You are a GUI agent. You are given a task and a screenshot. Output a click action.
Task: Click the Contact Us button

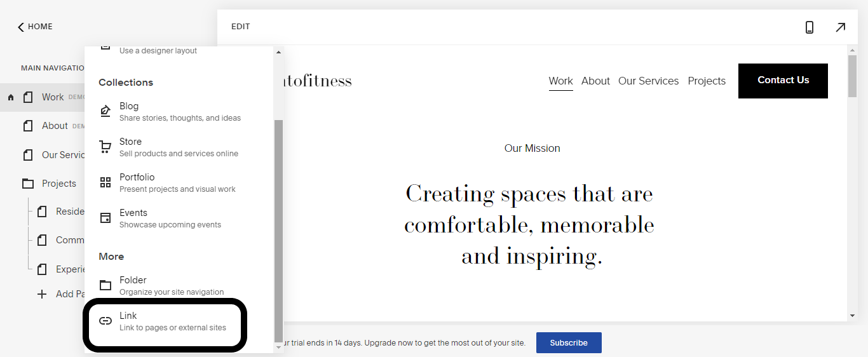tap(783, 81)
